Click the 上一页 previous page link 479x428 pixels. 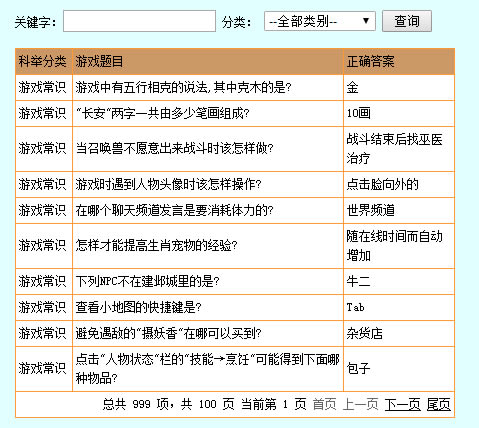(x=360, y=405)
